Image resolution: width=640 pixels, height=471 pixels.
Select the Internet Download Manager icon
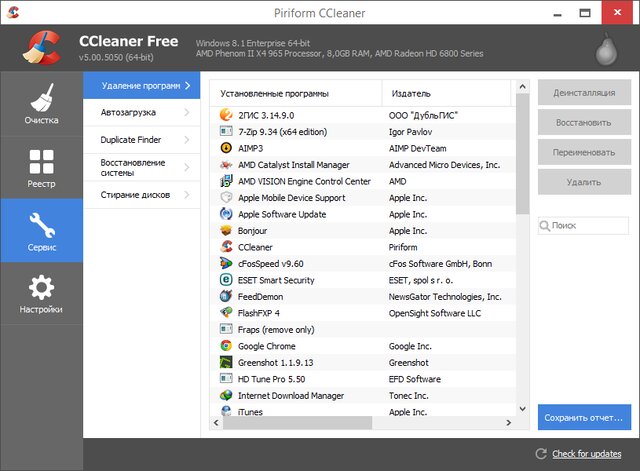[226, 395]
